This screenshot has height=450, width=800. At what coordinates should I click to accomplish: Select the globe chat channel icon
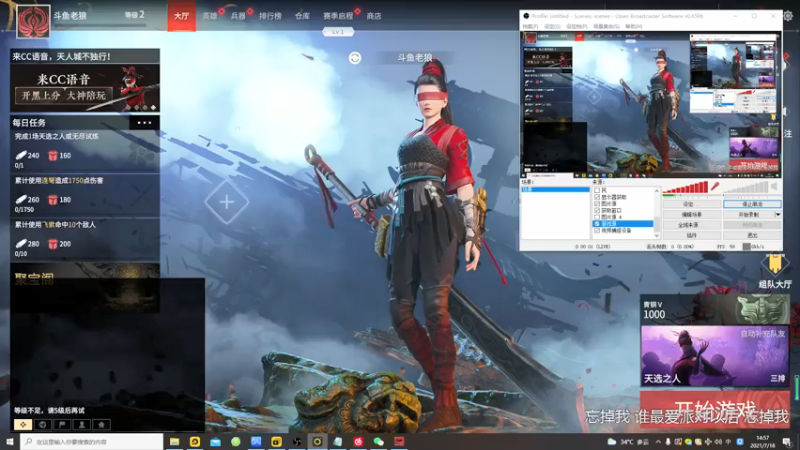pyautogui.click(x=43, y=424)
